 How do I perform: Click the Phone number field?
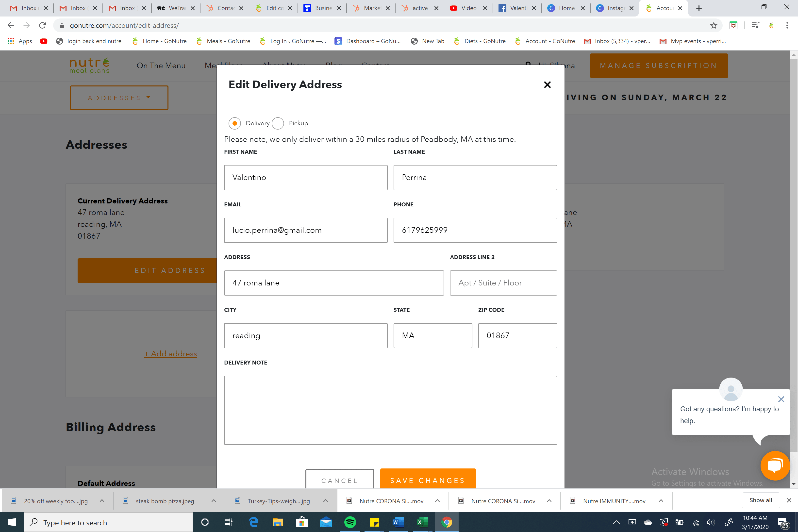coord(475,230)
